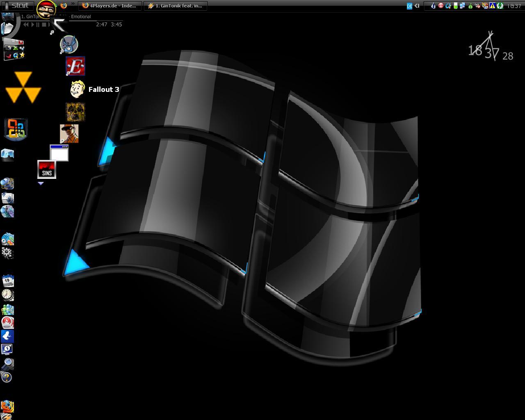Image resolution: width=525 pixels, height=420 pixels.
Task: Open the control panel gears icon
Action: coord(7,253)
